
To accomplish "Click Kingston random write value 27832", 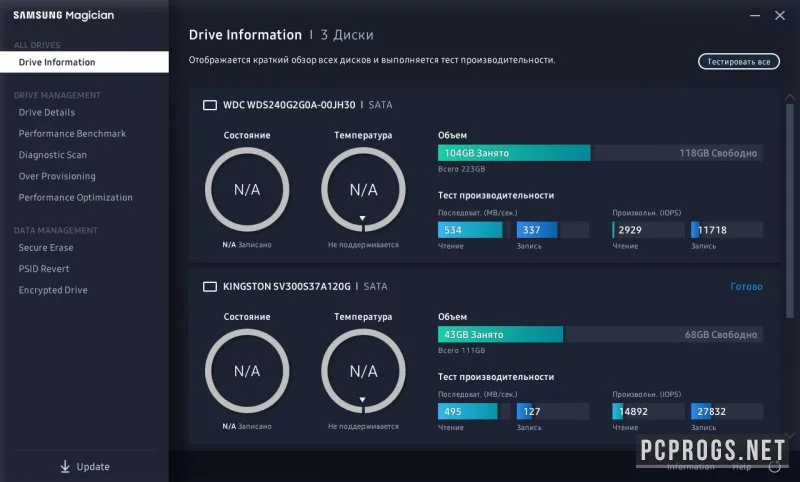I will tap(711, 412).
